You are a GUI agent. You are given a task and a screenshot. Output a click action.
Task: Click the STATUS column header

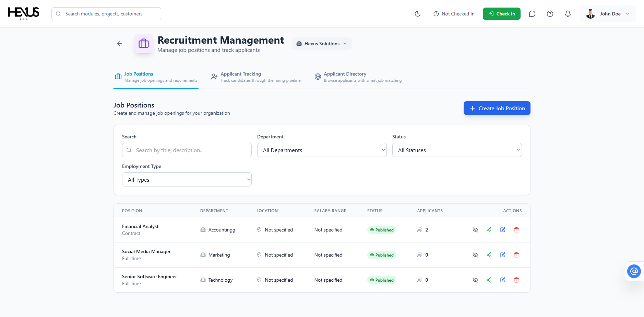coord(375,211)
